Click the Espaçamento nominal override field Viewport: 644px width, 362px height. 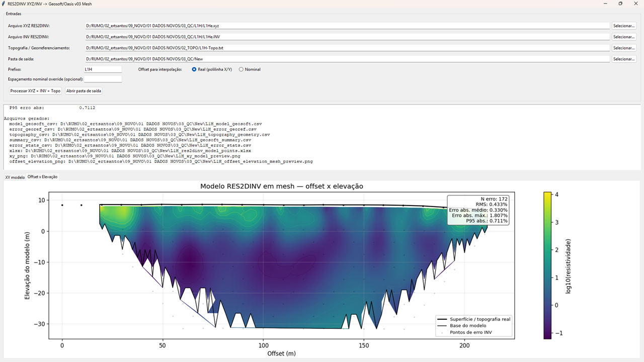tap(103, 79)
